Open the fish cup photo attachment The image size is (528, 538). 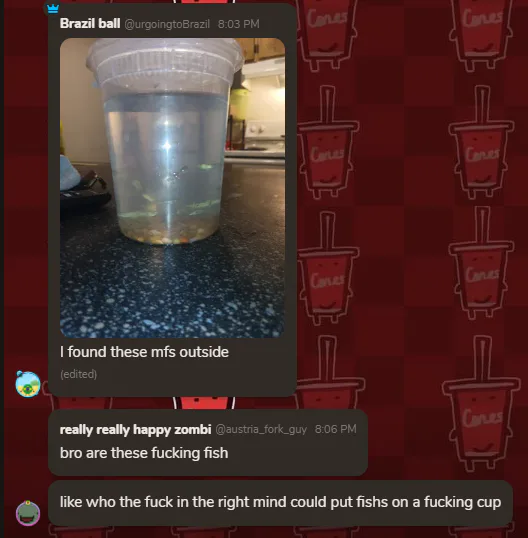tap(172, 188)
